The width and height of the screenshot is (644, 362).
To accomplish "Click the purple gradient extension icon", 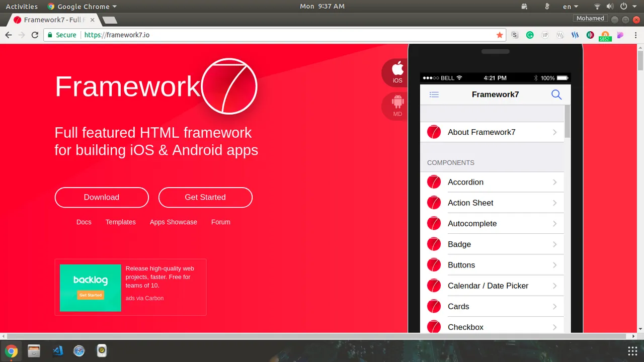I will click(x=620, y=35).
